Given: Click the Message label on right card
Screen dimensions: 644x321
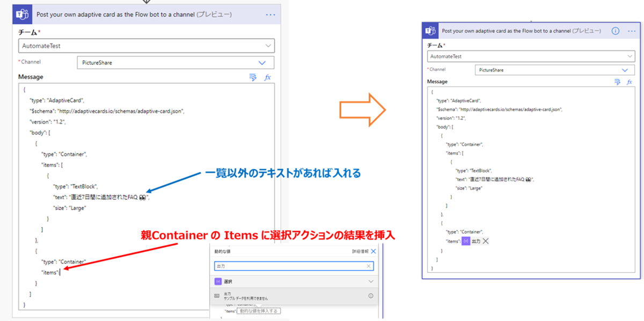Looking at the screenshot, I should coord(437,82).
